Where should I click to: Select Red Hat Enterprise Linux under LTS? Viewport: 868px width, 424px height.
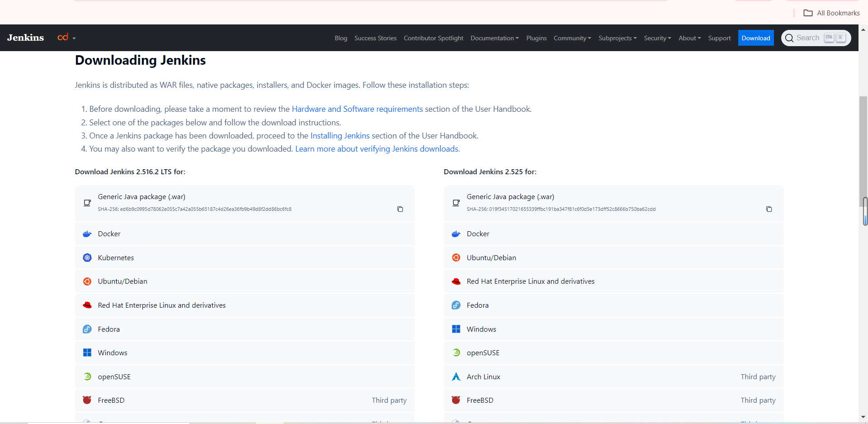pyautogui.click(x=245, y=305)
